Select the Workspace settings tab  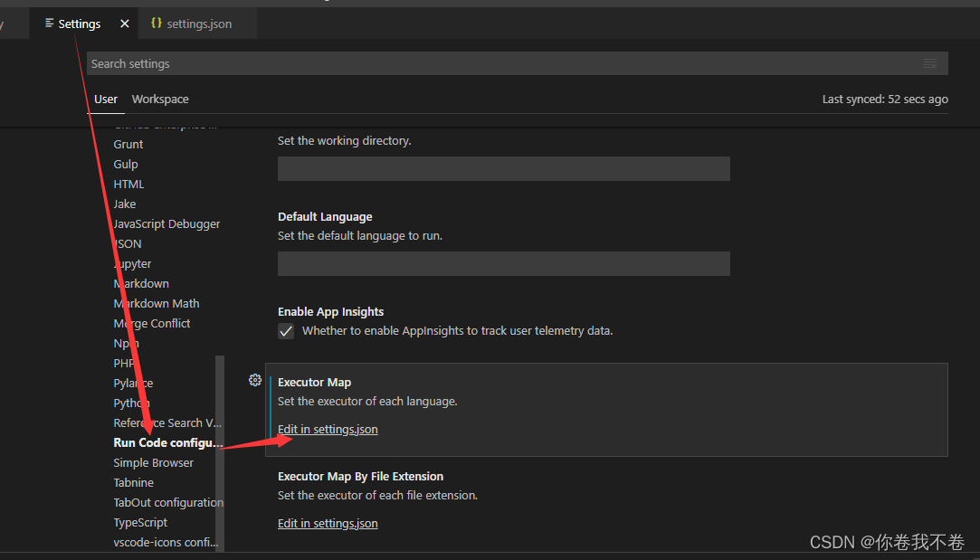pos(160,100)
